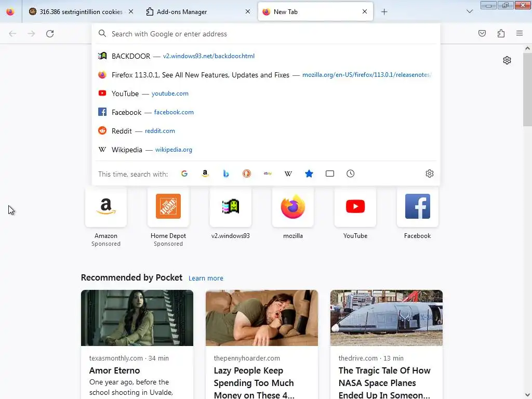The width and height of the screenshot is (532, 399).
Task: Open Lazy People Keep Spending article
Action: click(x=254, y=383)
